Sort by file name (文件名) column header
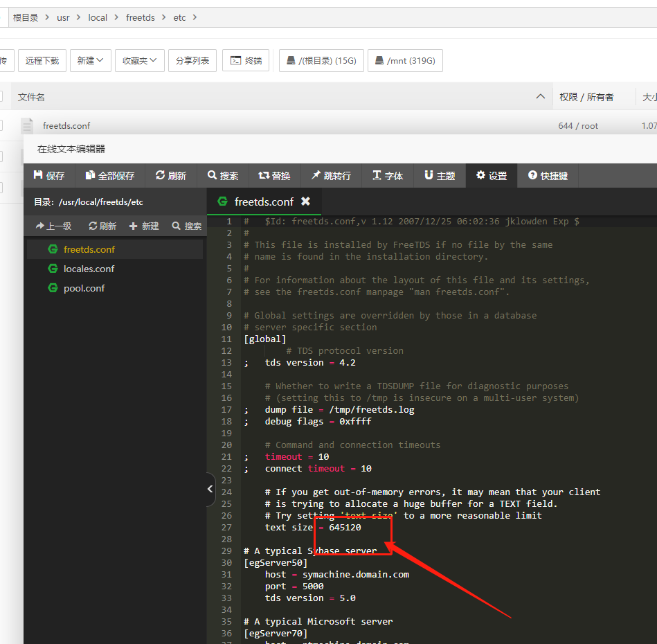This screenshot has height=644, width=657. tap(31, 97)
